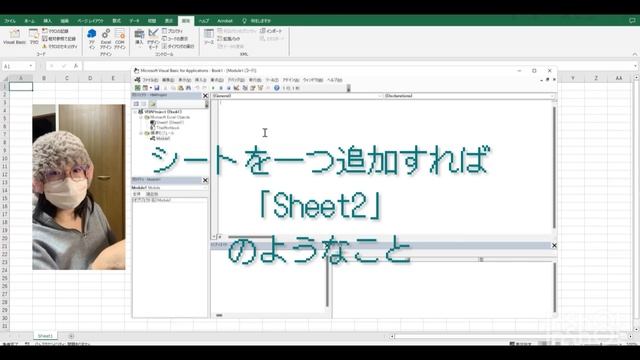Image resolution: width=640 pixels, height=360 pixels.
Task: Close the Project explorer panel
Action: [x=205, y=96]
